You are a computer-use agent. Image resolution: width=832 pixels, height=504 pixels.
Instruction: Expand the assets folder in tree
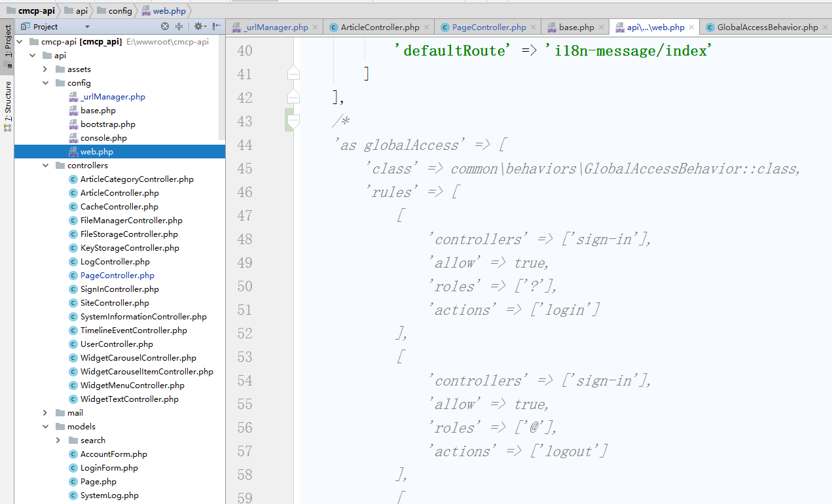(x=45, y=69)
